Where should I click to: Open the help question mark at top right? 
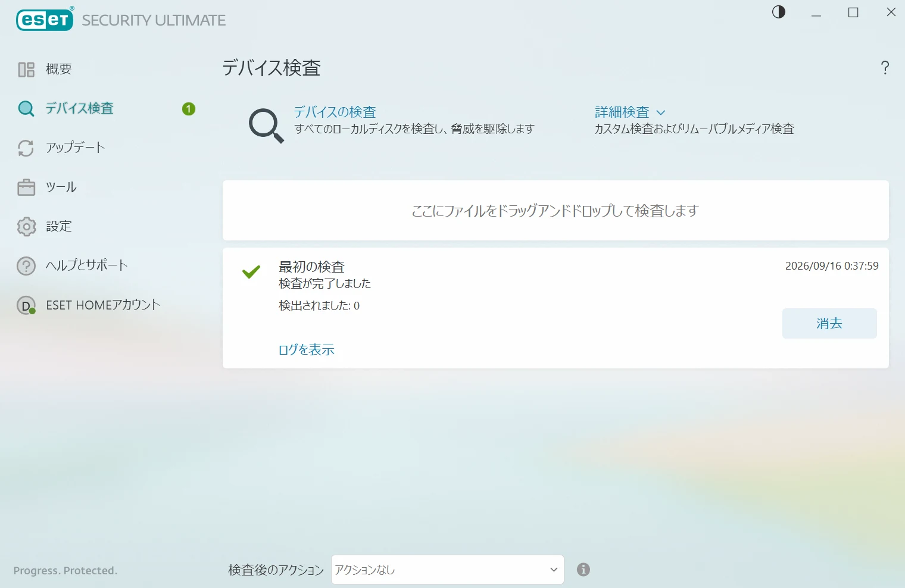coord(885,68)
